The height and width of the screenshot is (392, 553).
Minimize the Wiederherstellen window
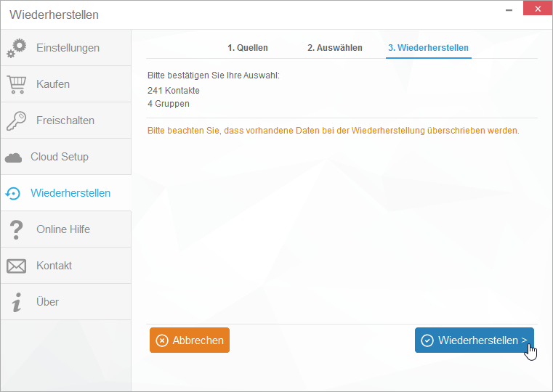coord(509,9)
